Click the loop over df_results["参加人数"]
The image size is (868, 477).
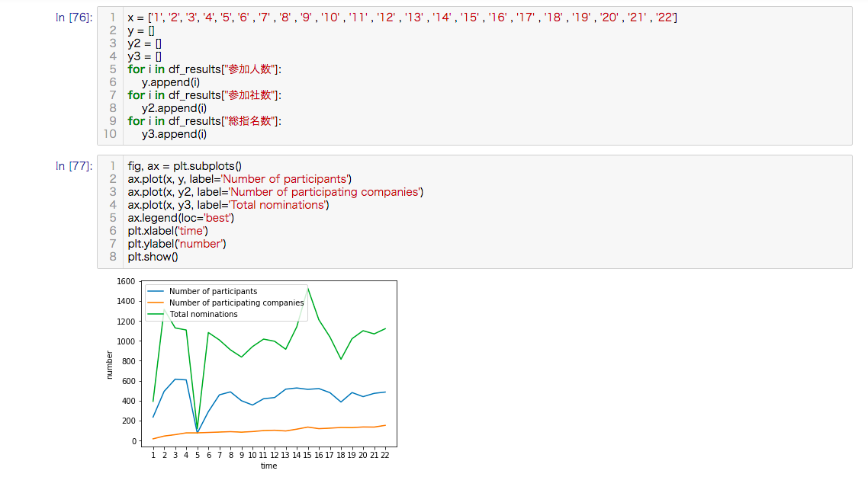(204, 69)
